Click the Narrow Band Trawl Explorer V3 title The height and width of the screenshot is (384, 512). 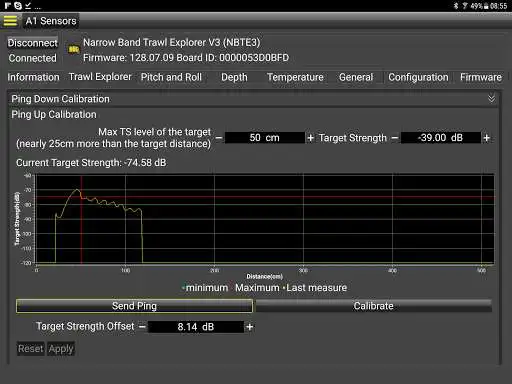click(172, 42)
